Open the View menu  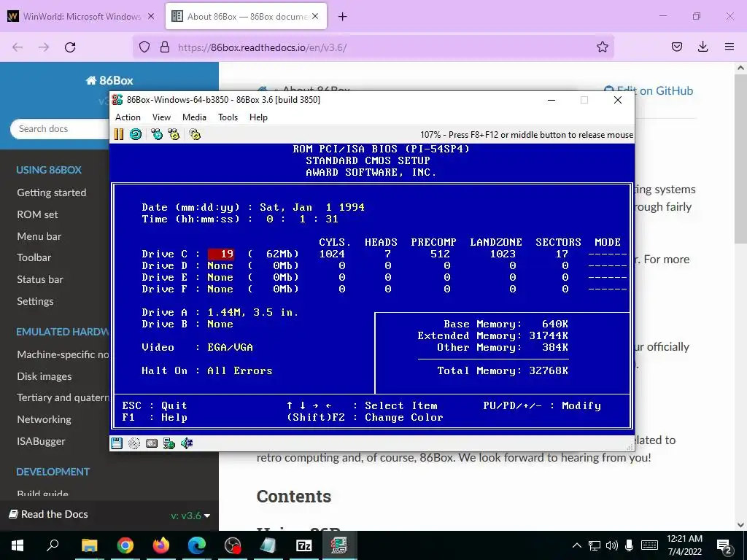coord(161,117)
